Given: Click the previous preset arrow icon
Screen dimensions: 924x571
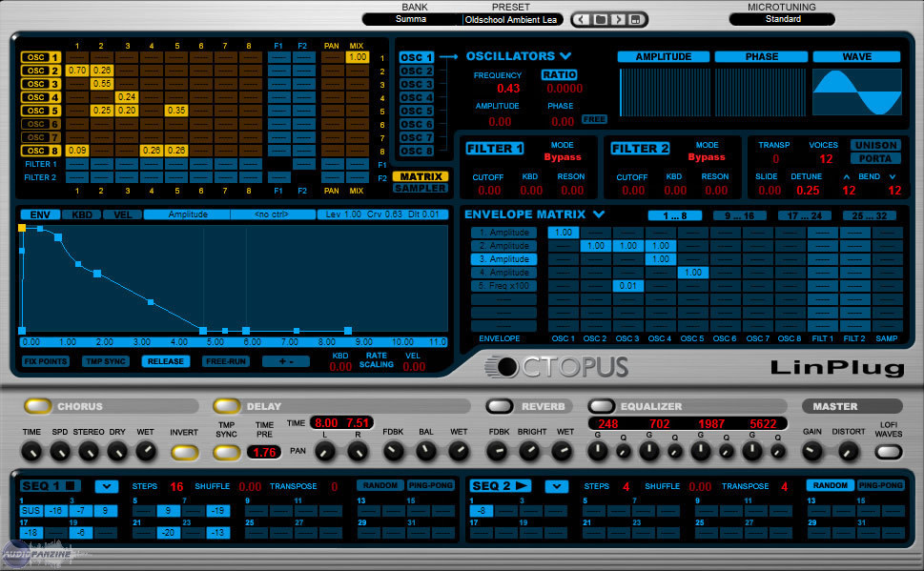Looking at the screenshot, I should [581, 19].
